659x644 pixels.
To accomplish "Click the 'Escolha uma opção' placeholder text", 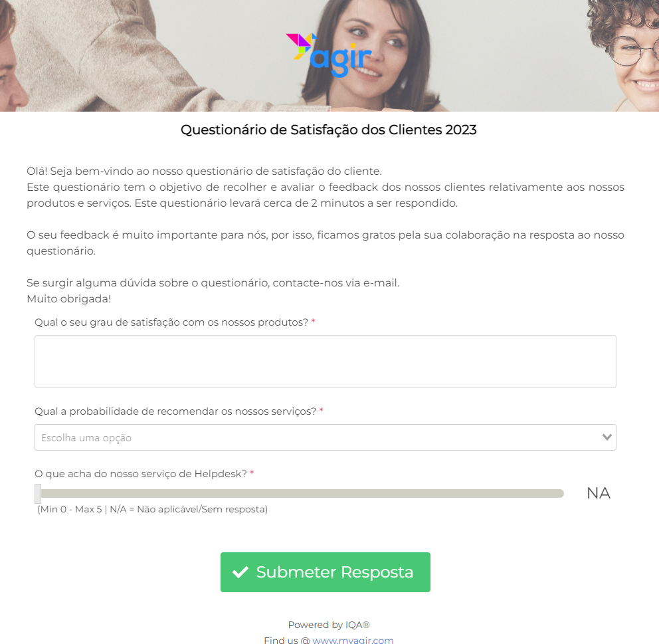I will click(x=86, y=437).
